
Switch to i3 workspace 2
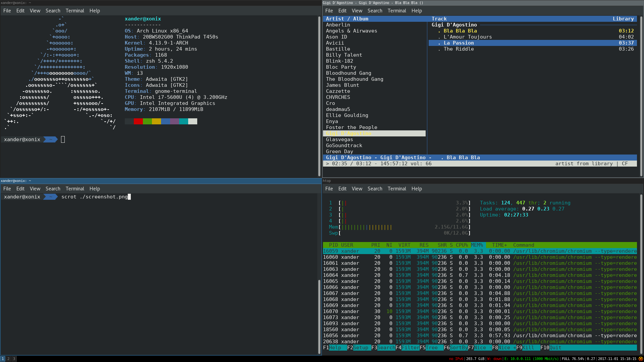point(8,359)
